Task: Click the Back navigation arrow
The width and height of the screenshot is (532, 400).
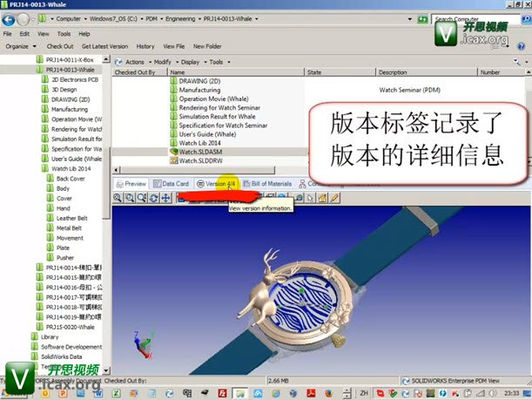Action: [9, 20]
